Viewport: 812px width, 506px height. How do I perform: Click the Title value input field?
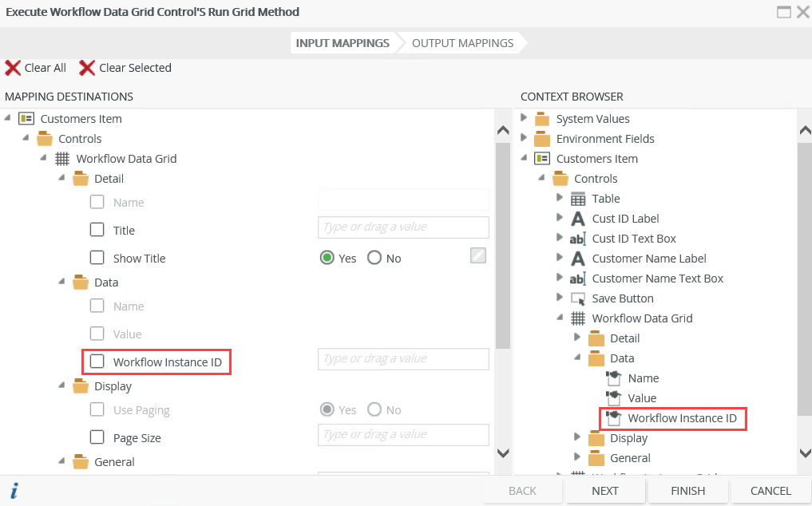click(x=403, y=227)
